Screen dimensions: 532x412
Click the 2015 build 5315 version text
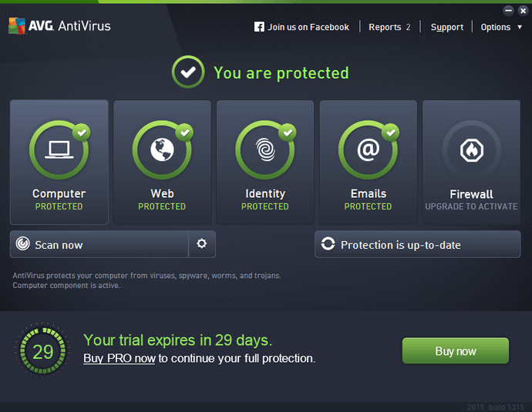496,407
